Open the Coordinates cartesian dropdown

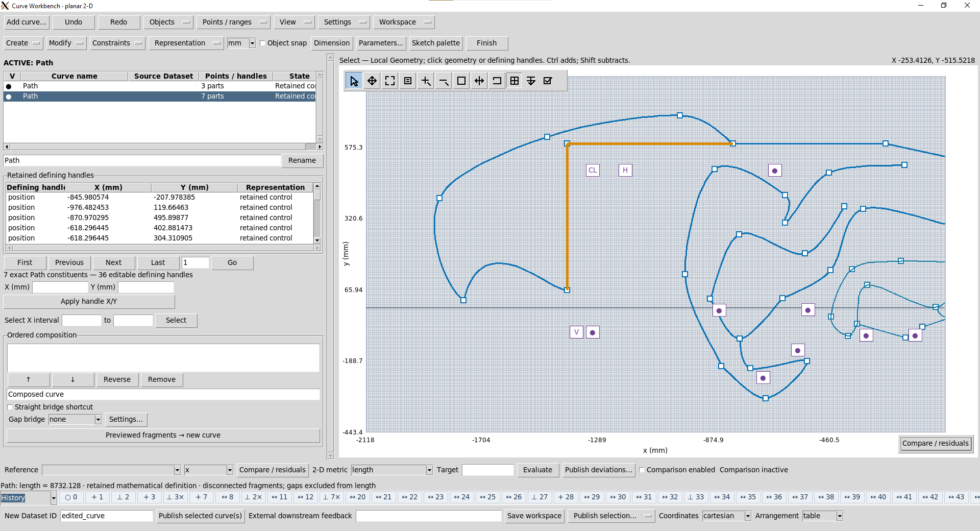point(748,516)
